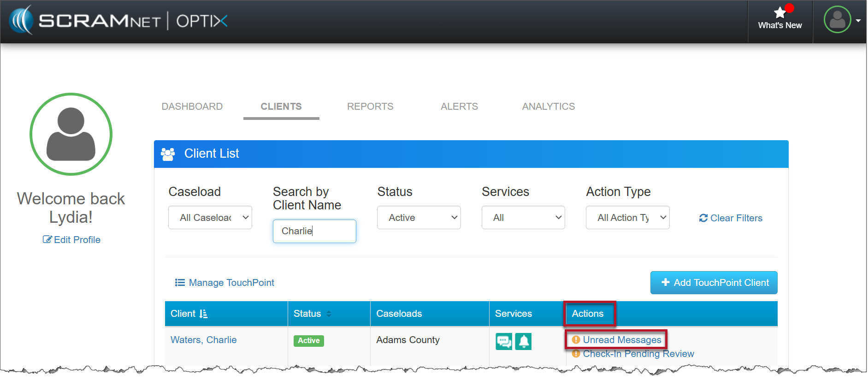Open the Reports tab
868x380 pixels.
[370, 107]
